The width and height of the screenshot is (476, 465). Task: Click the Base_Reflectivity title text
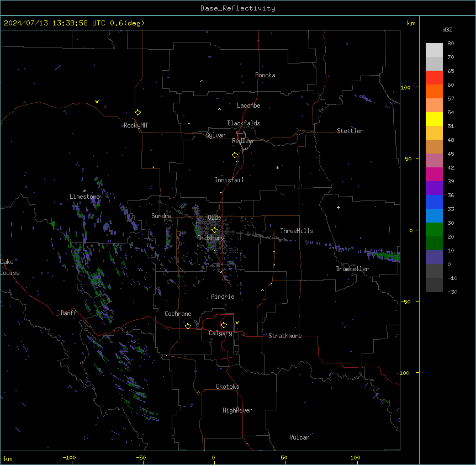pos(238,8)
